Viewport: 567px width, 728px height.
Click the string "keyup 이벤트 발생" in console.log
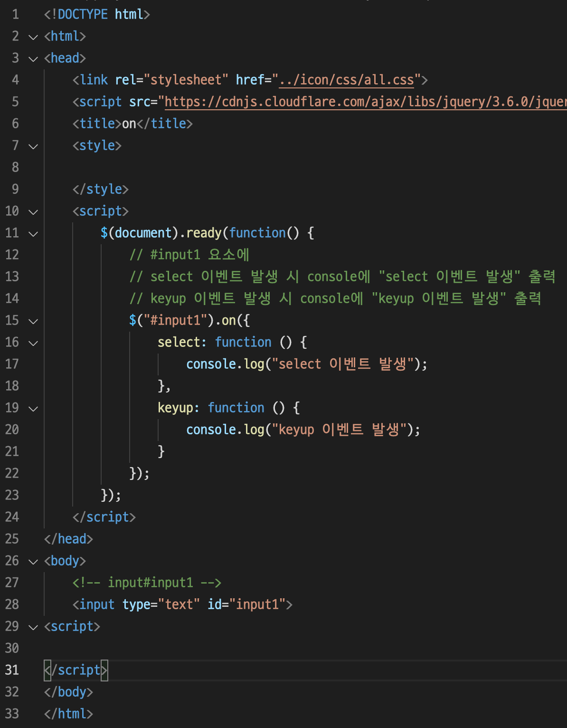coord(339,430)
